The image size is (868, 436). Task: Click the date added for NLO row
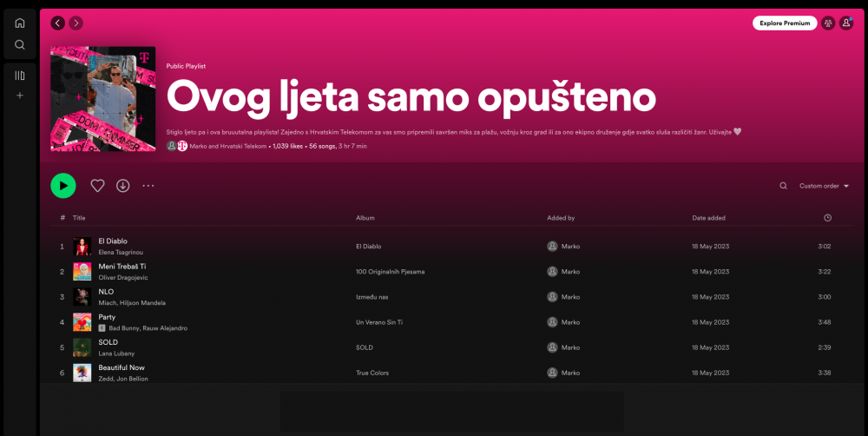pos(710,297)
